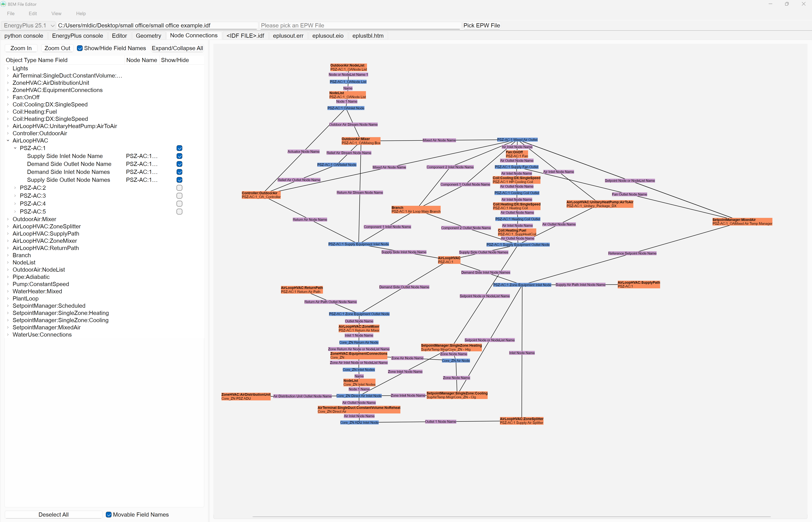Screen dimensions: 812x522
Task: Click the Zoom In button
Action: click(21, 48)
